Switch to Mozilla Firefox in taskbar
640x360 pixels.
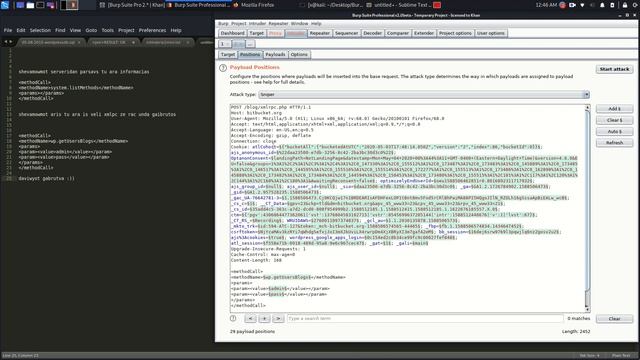[x=254, y=5]
